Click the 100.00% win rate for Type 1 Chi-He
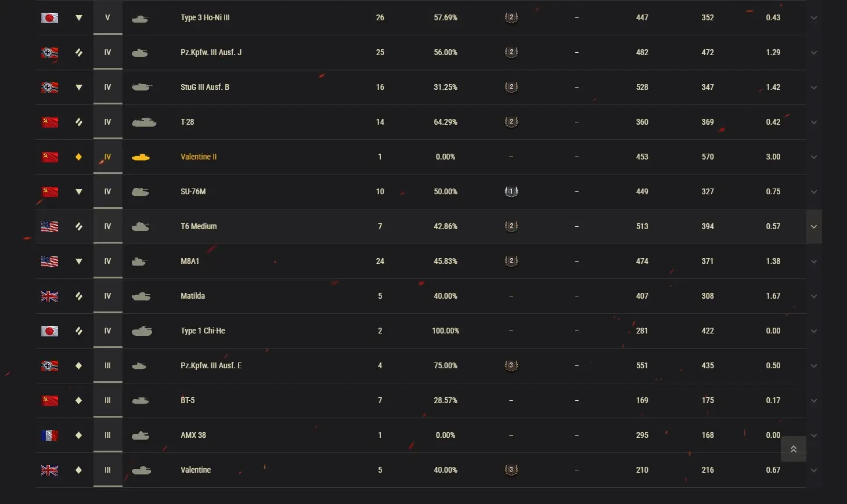The image size is (847, 504). (445, 331)
